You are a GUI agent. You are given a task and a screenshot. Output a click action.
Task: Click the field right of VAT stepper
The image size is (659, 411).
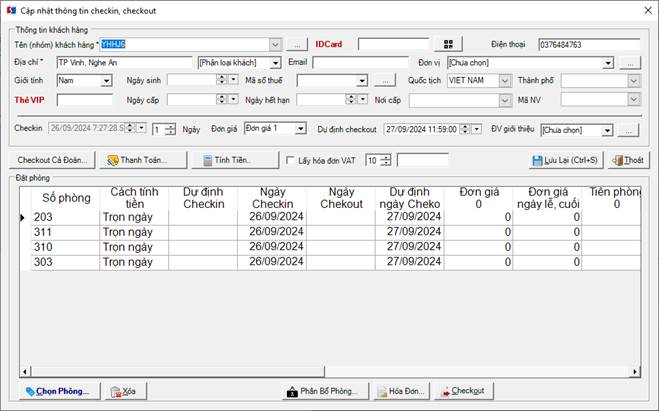(x=422, y=160)
